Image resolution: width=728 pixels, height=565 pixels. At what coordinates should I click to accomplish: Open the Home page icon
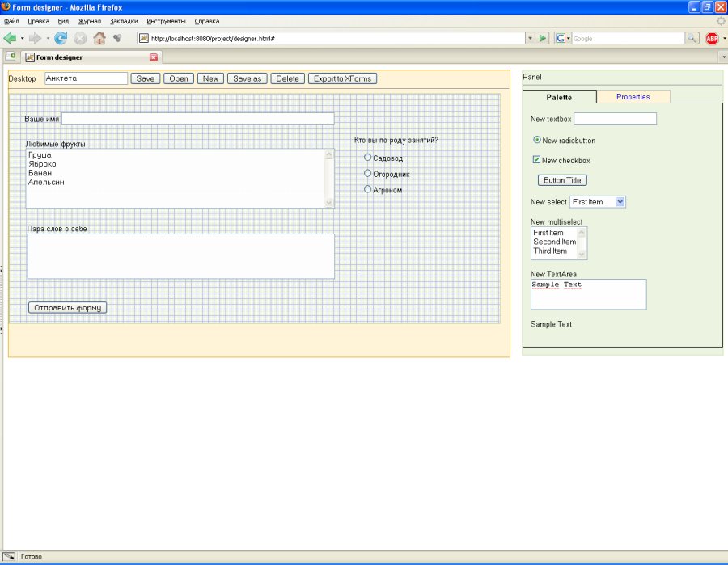pos(99,38)
